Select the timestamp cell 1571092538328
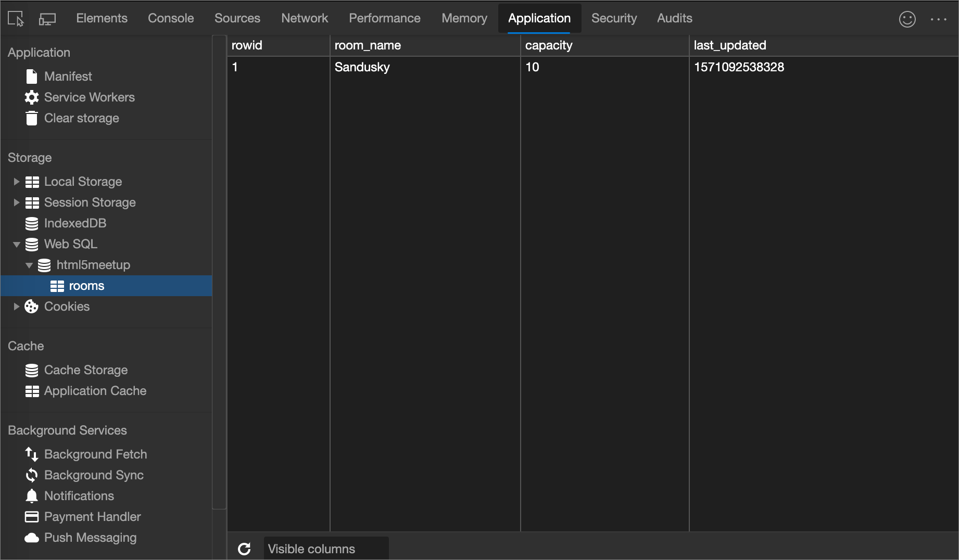 tap(824, 67)
